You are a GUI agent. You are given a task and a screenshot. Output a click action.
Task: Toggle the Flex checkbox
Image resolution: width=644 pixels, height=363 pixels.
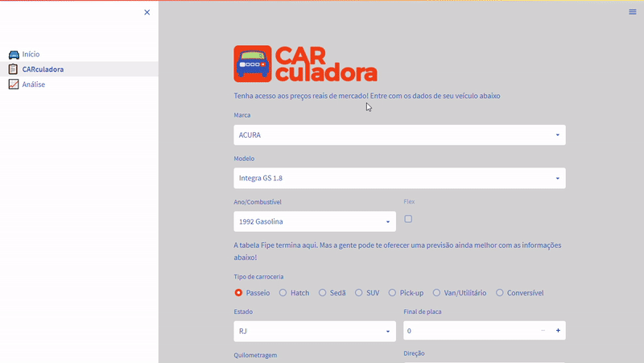click(x=408, y=219)
